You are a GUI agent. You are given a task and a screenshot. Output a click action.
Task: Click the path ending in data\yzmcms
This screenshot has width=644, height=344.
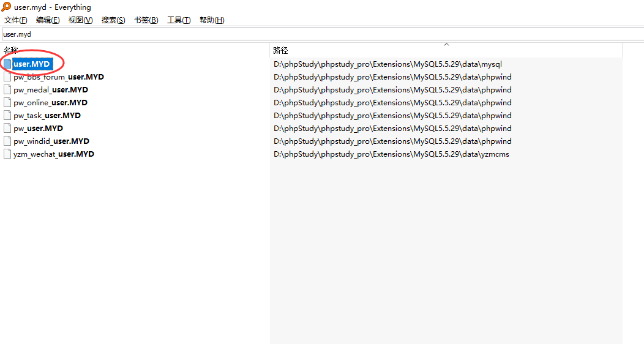pos(391,154)
